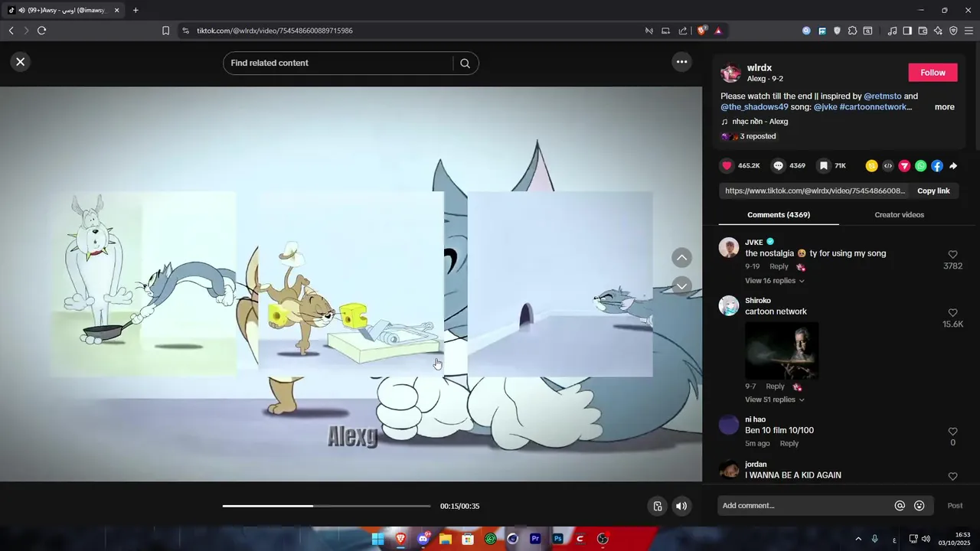Open the Brave Rewards triangle icon

[718, 31]
